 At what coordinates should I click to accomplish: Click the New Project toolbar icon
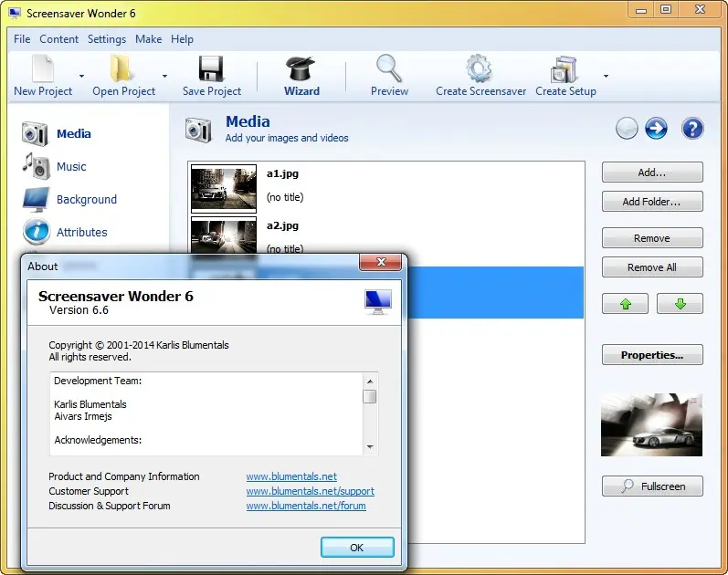(43, 68)
